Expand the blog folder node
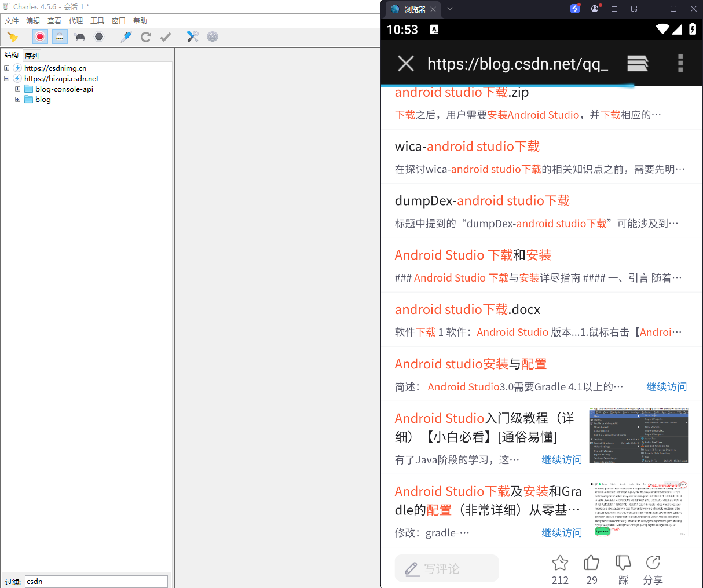Viewport: 703px width, 588px height. pyautogui.click(x=17, y=99)
